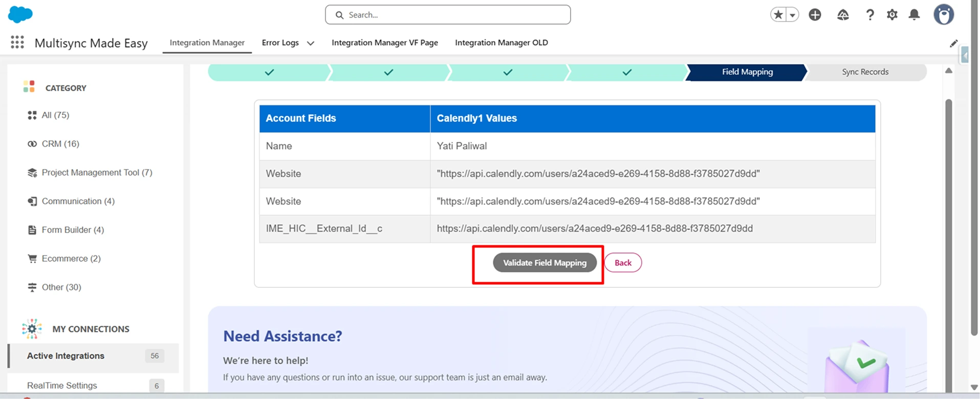Click the Communication category icon
980x399 pixels.
coord(32,201)
